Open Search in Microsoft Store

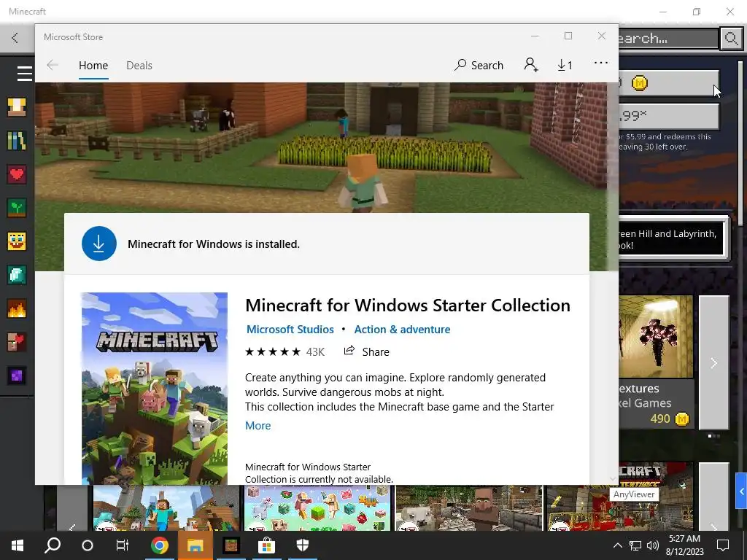[479, 65]
